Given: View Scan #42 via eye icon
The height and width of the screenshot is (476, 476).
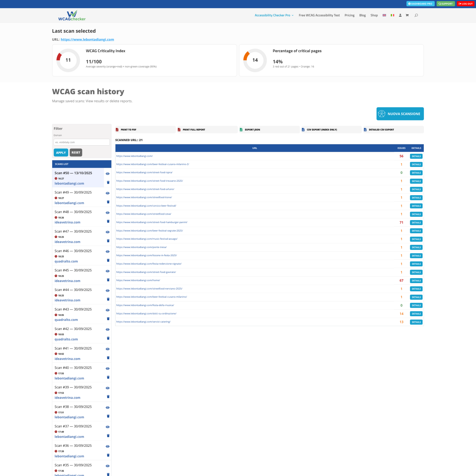Looking at the screenshot, I should pos(108,329).
